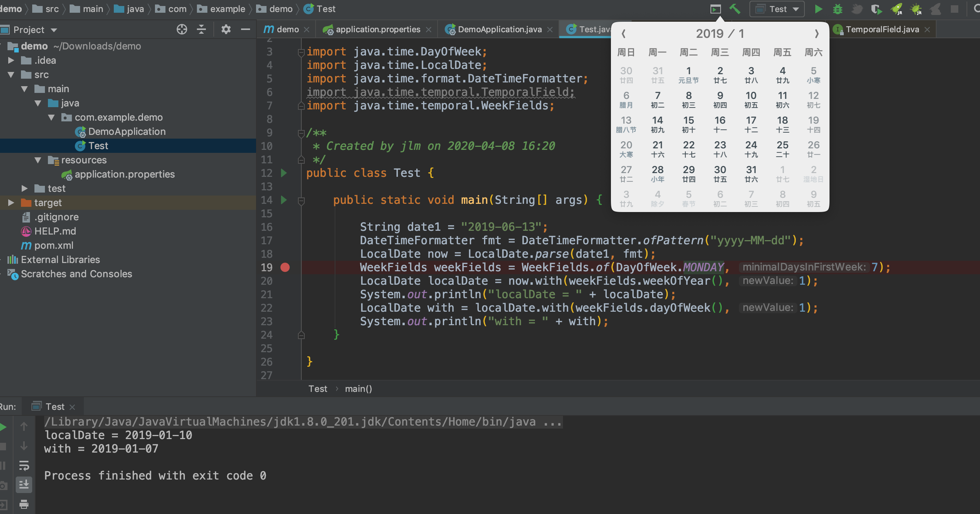Viewport: 980px width, 514px height.
Task: Locate open file with the crosshair icon
Action: 182,29
